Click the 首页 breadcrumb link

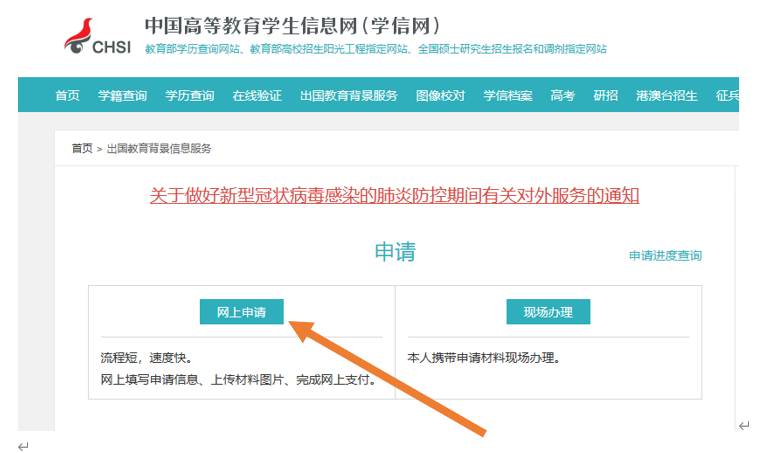point(81,148)
